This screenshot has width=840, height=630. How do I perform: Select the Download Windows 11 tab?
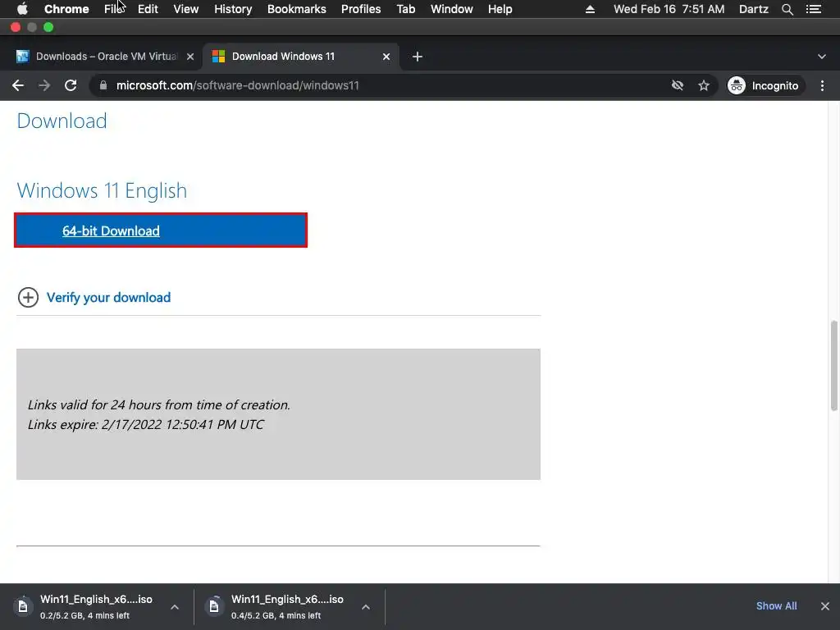300,57
